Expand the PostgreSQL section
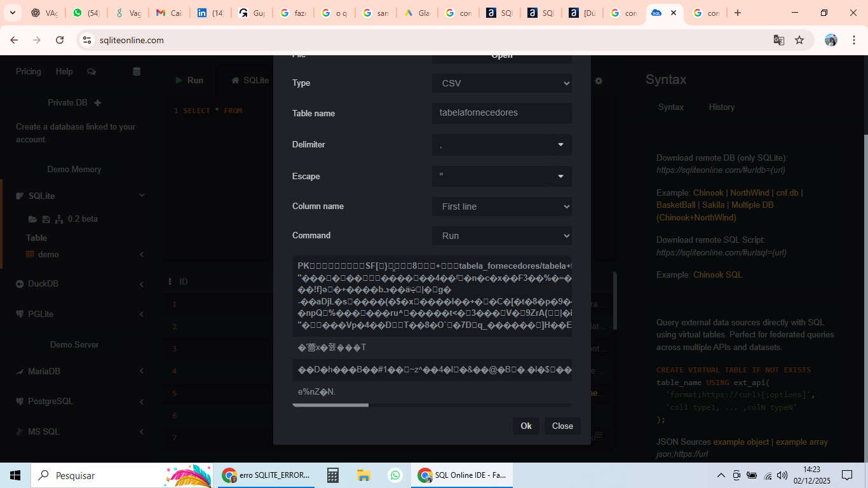The height and width of the screenshot is (488, 868). click(x=142, y=402)
